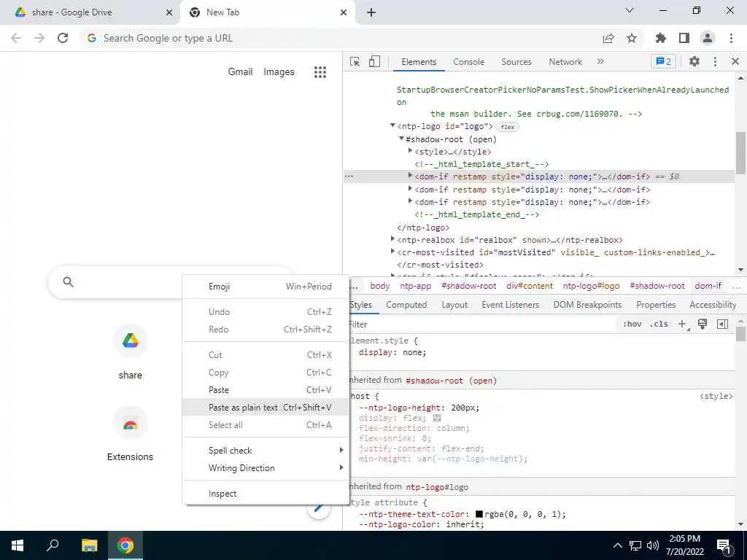747x560 pixels.
Task: Open the Gmail link
Action: pos(240,72)
